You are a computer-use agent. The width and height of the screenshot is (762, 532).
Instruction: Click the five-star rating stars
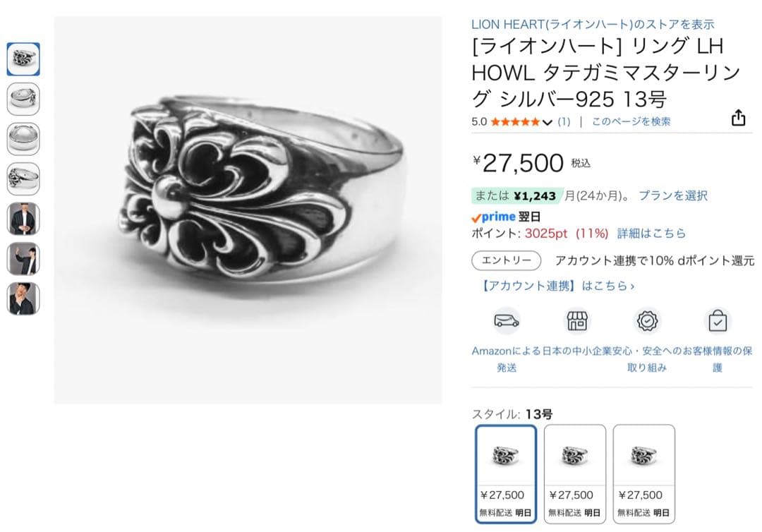515,121
